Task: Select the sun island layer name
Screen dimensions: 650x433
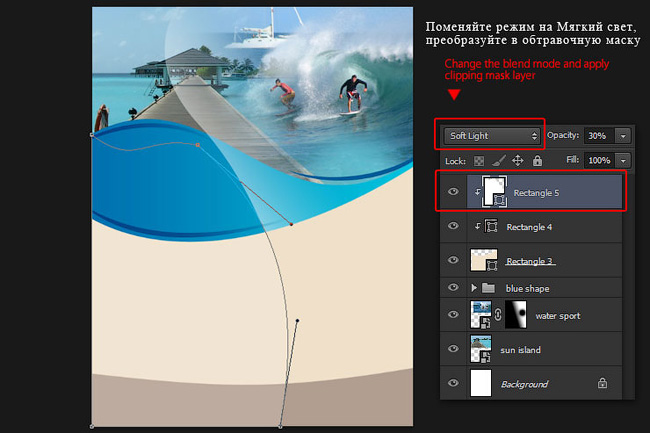Action: pyautogui.click(x=520, y=351)
